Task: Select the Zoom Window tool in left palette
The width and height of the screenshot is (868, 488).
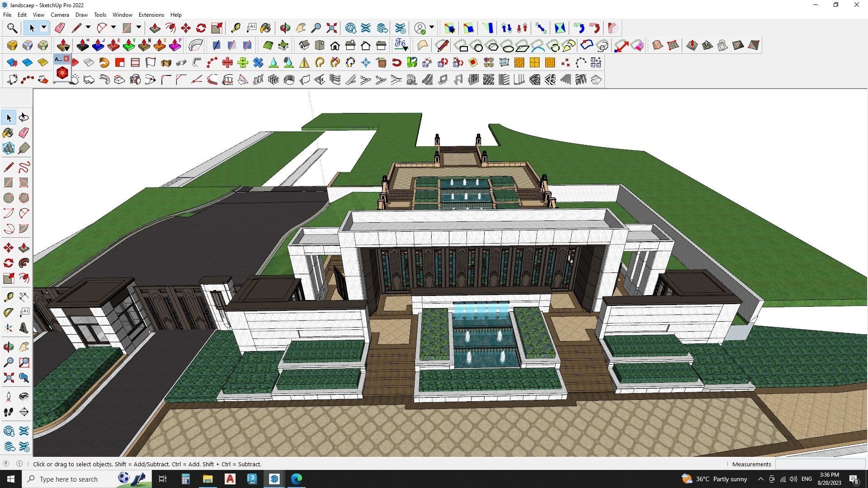Action: tap(24, 362)
